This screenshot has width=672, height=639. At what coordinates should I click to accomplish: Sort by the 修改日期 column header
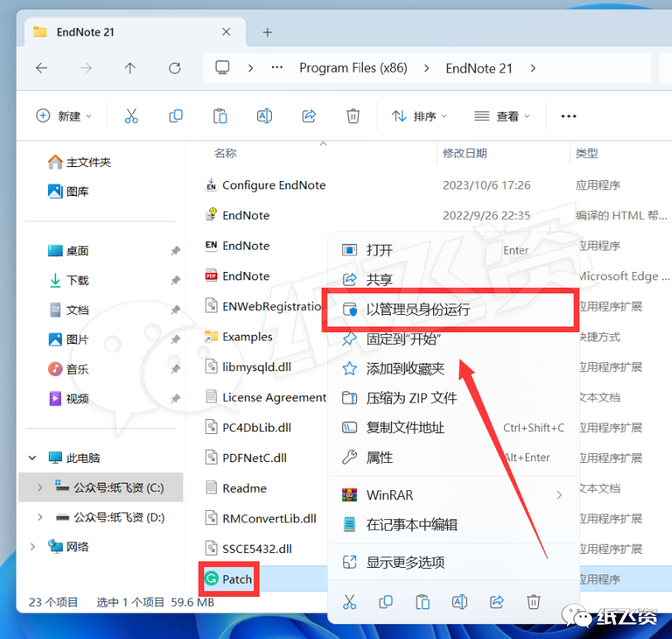[x=465, y=153]
